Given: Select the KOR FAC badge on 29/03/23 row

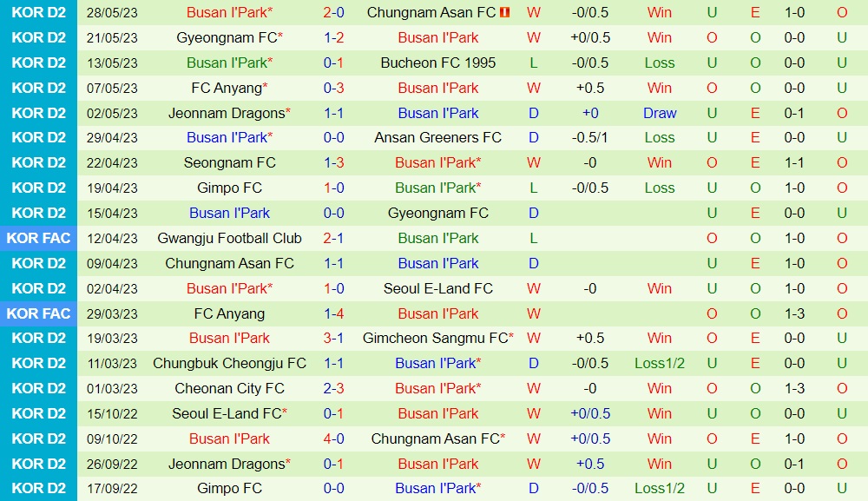Looking at the screenshot, I should coord(39,313).
